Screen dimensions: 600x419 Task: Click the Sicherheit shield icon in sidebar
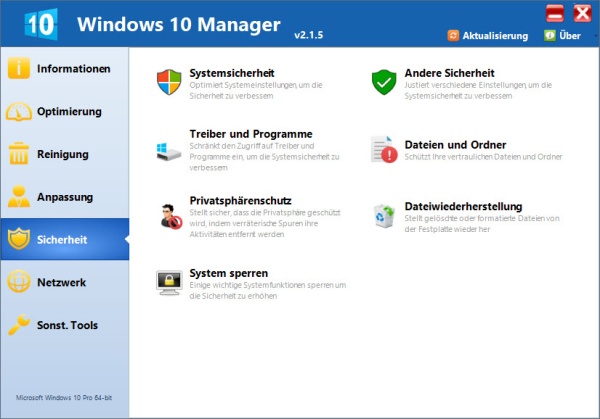click(18, 239)
